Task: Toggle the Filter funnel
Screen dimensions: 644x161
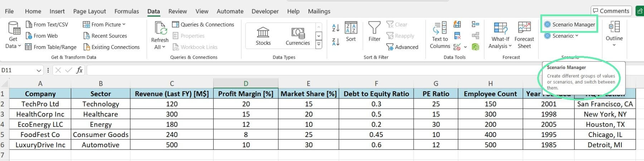Action: coord(374,32)
